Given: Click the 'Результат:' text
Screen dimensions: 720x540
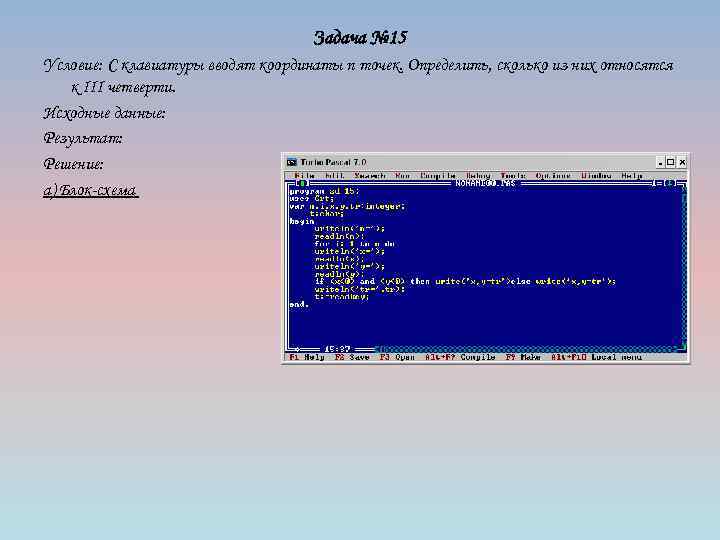Looking at the screenshot, I should (83, 138).
